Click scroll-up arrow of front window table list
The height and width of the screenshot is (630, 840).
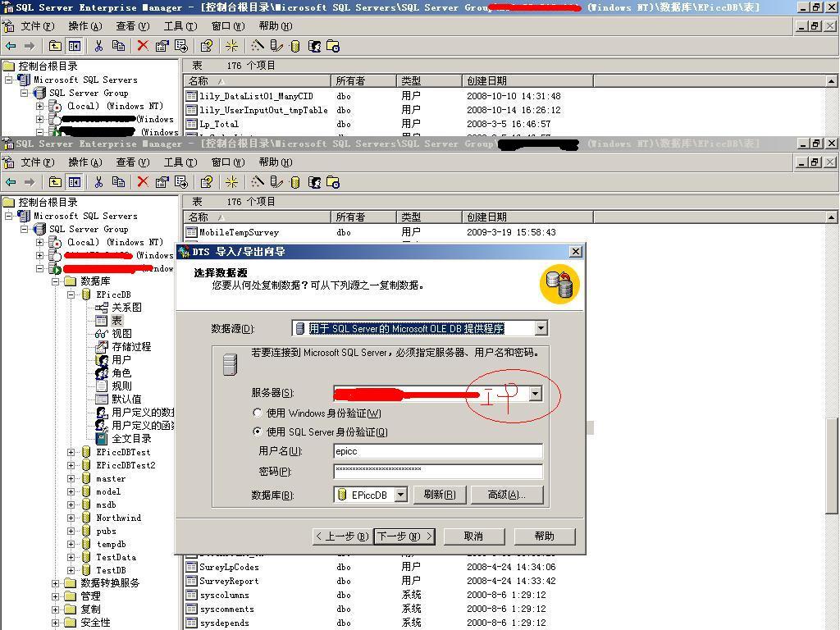click(831, 217)
